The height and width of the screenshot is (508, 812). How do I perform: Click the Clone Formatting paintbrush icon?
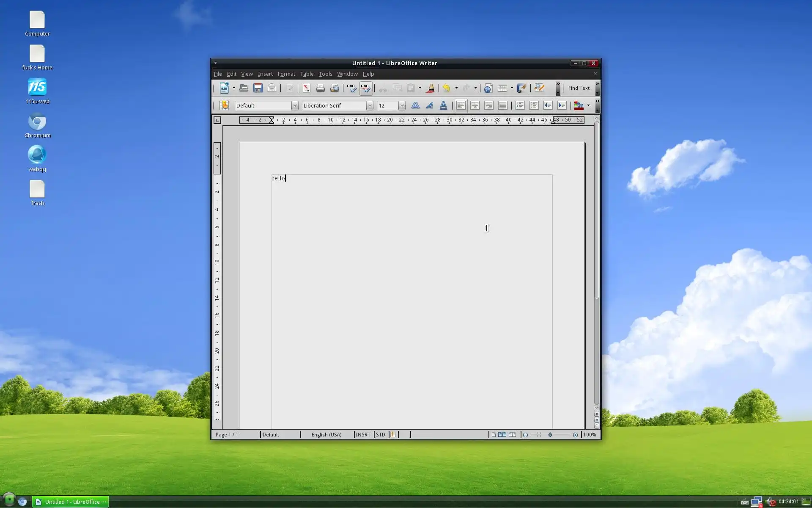pos(431,88)
